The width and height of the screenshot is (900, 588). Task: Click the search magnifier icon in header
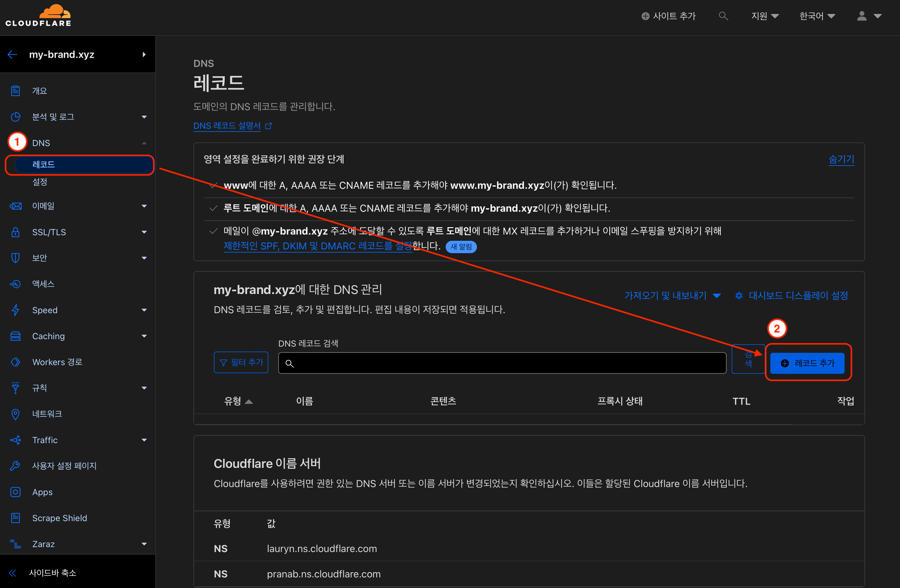pos(723,16)
